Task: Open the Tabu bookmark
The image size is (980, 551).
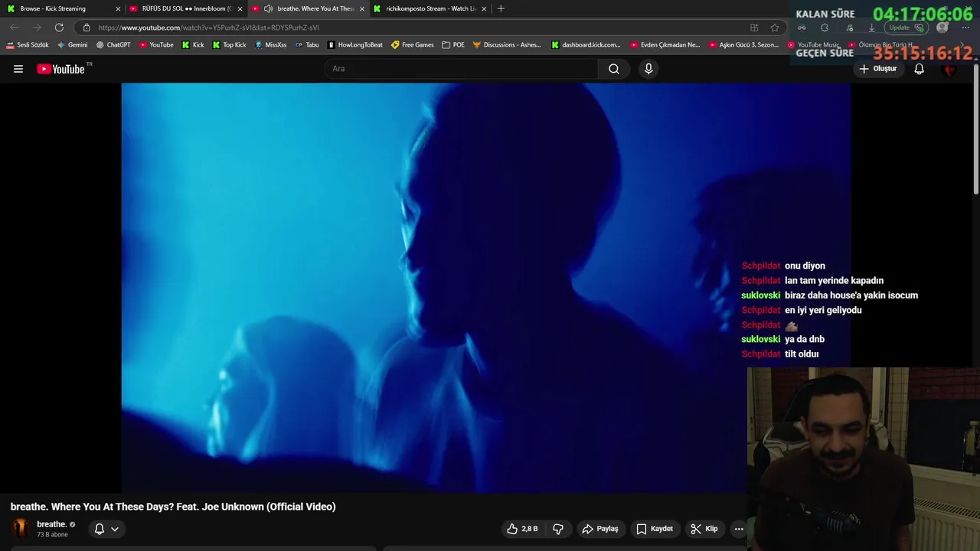Action: tap(307, 45)
